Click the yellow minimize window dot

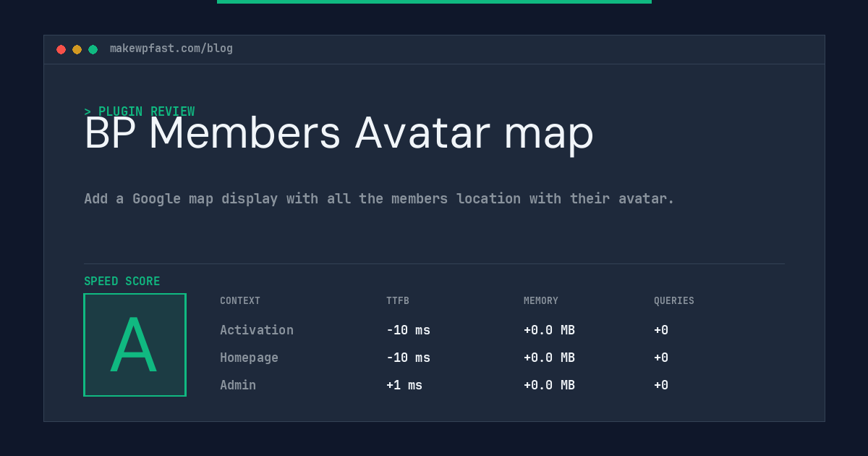point(77,49)
